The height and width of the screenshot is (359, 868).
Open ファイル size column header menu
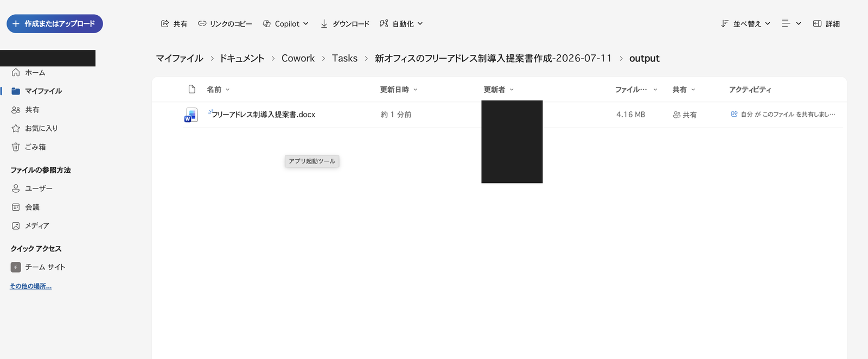[x=636, y=90]
